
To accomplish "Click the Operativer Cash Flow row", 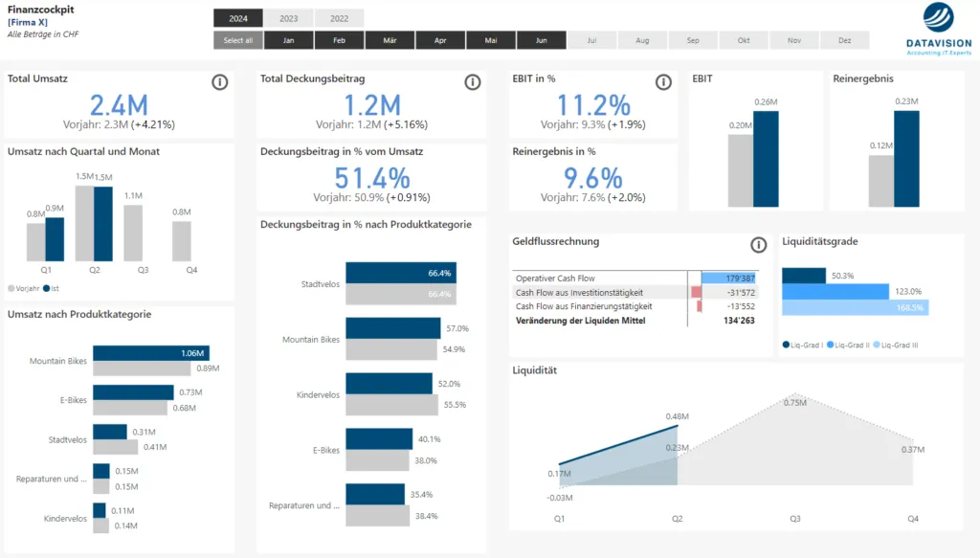I will (635, 279).
